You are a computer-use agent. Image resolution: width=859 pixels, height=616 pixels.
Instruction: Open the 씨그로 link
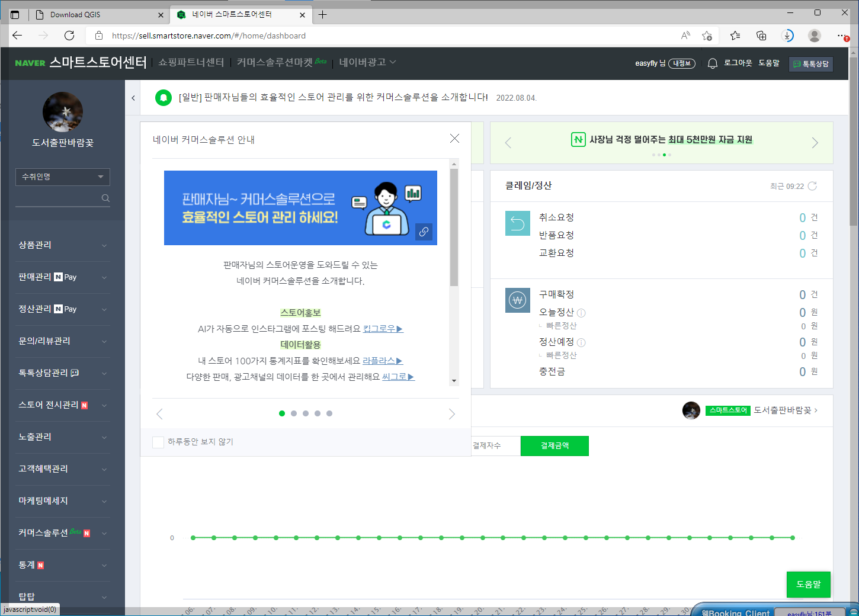point(398,377)
